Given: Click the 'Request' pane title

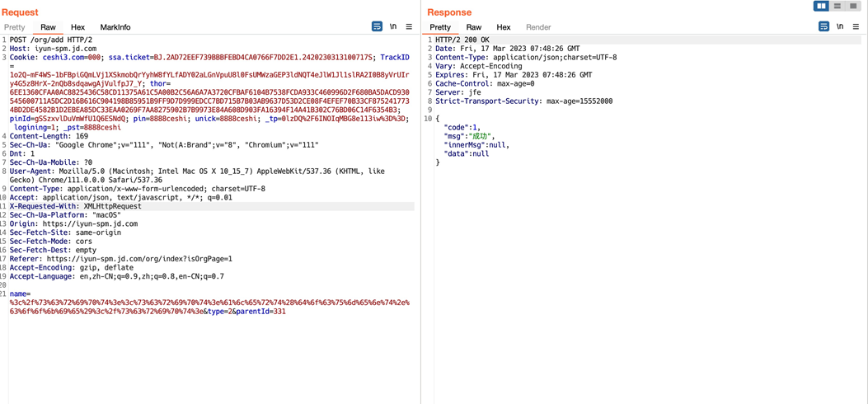Looking at the screenshot, I should pyautogui.click(x=20, y=12).
